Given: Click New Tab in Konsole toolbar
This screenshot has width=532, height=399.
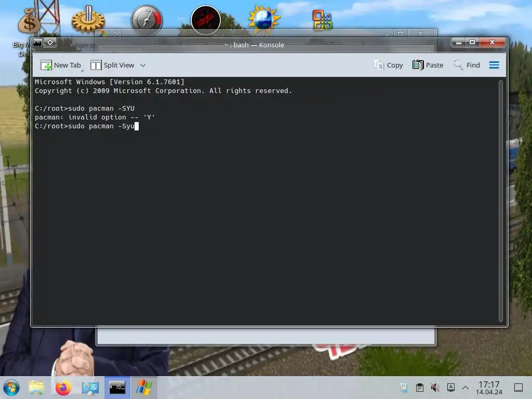Looking at the screenshot, I should (x=60, y=65).
